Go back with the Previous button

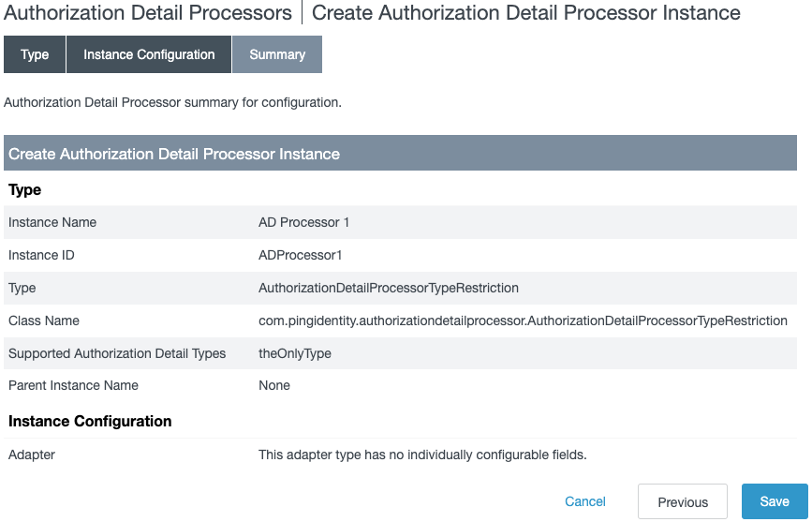(683, 502)
